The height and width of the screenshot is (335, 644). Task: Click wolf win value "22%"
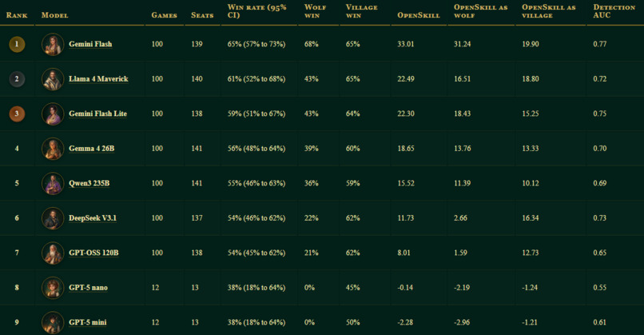(312, 217)
